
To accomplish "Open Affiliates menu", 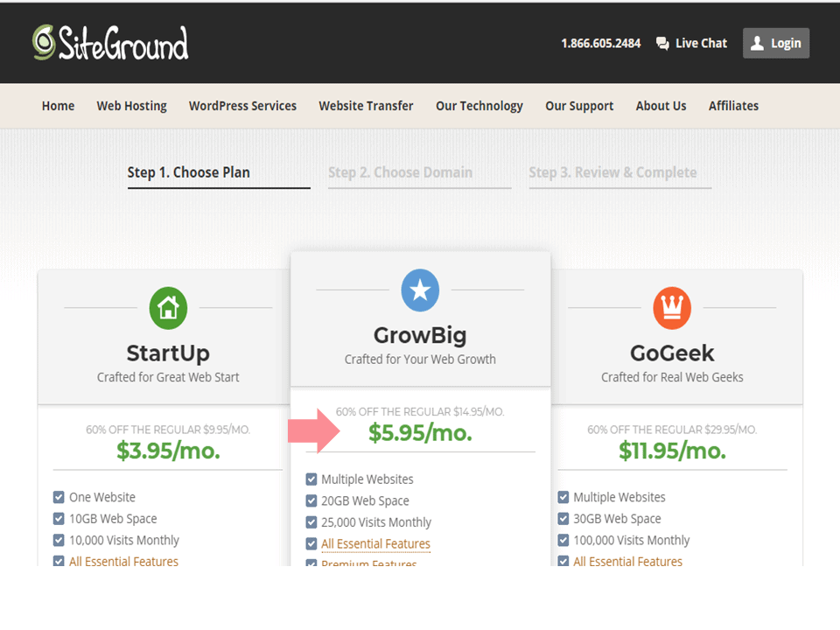I will 733,106.
